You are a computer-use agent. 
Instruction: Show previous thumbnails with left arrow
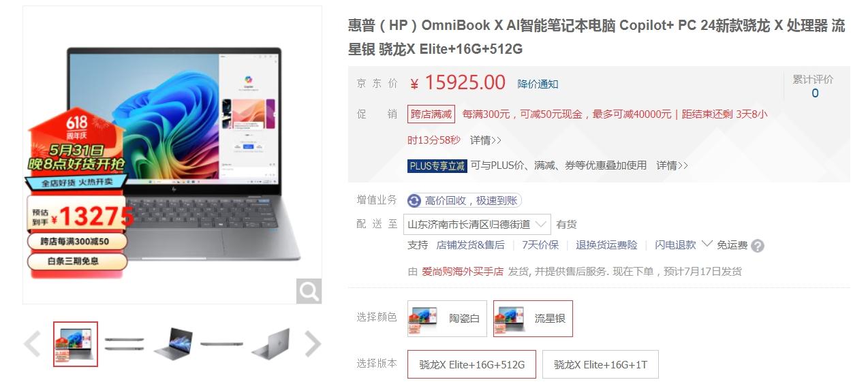[x=32, y=344]
